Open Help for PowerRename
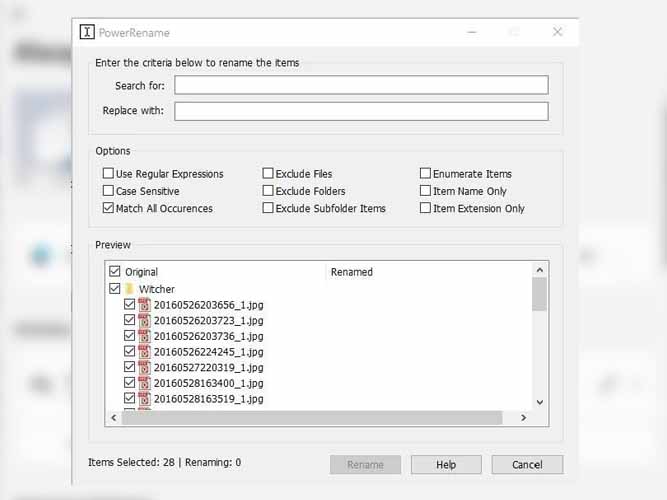The image size is (667, 500). pos(446,465)
